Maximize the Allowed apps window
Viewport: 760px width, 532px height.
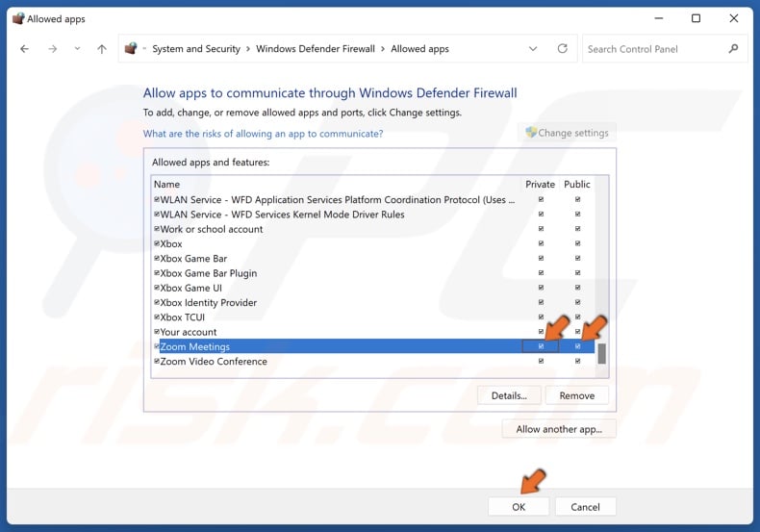(696, 18)
